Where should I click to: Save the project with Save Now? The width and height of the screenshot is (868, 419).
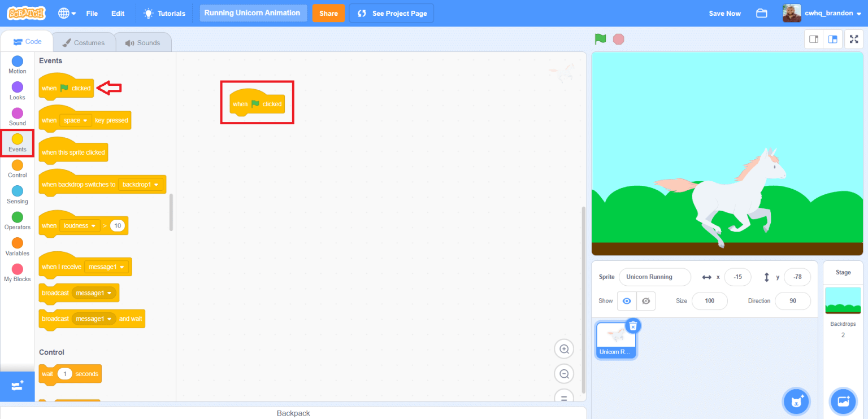click(724, 13)
